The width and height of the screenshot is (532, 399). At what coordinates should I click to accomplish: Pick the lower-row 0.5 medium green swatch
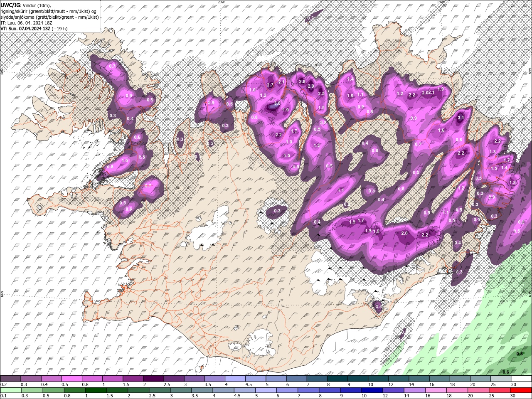point(53,390)
